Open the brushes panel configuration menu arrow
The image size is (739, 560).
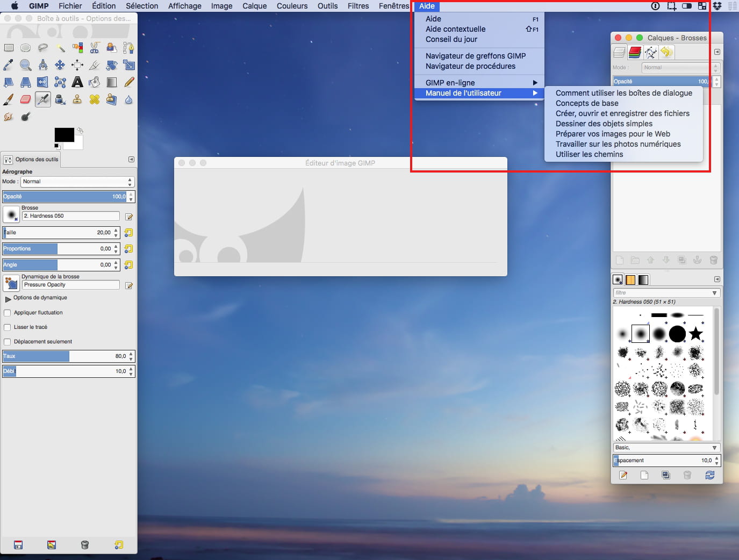717,279
